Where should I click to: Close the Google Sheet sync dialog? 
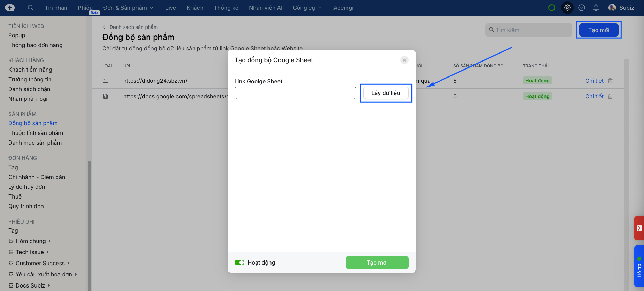point(404,60)
